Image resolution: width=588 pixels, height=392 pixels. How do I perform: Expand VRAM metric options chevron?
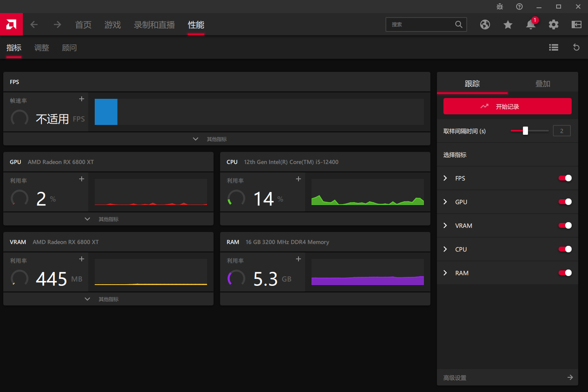point(445,225)
